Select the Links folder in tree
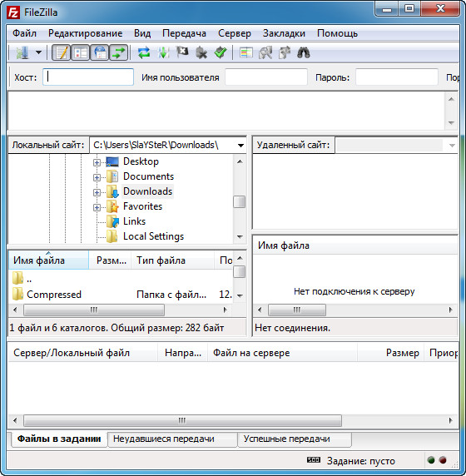The width and height of the screenshot is (466, 476). (x=134, y=221)
